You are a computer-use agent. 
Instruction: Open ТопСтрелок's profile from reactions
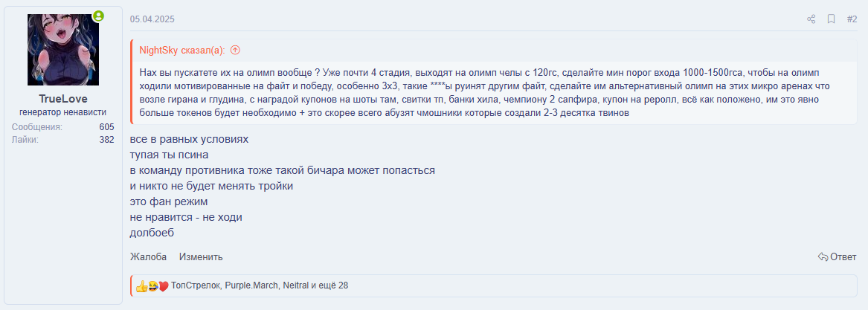coord(195,285)
